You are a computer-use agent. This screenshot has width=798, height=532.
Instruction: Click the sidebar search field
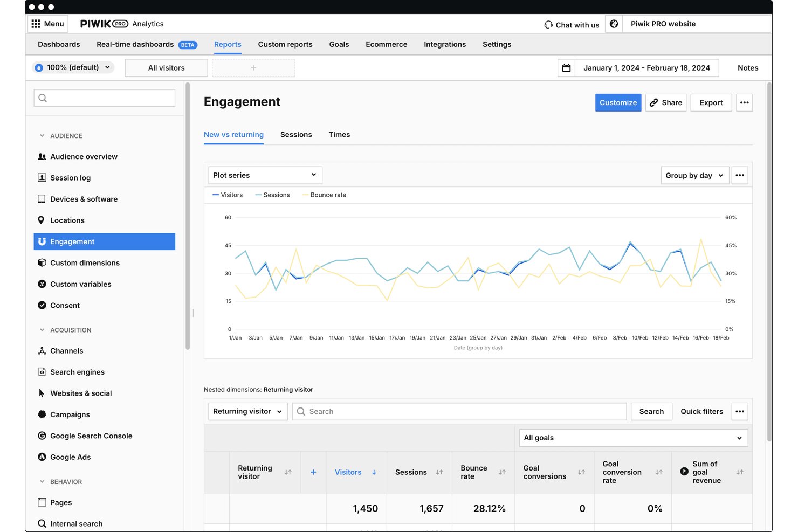105,98
